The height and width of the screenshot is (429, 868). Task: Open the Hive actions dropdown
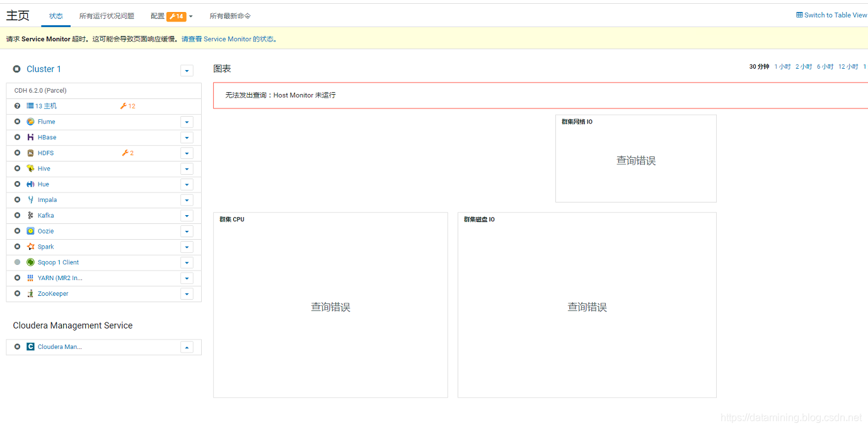pos(187,169)
